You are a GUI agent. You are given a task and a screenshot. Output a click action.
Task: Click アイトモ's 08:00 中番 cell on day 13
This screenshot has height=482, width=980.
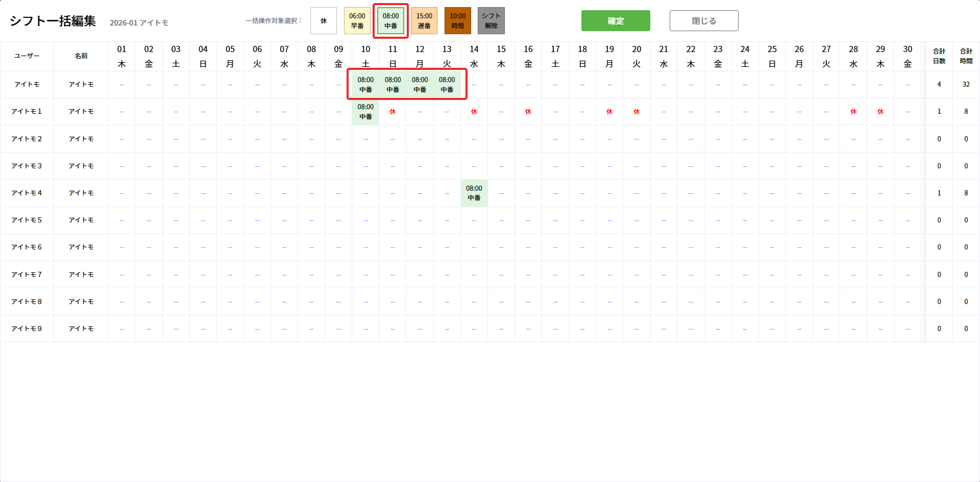point(447,85)
